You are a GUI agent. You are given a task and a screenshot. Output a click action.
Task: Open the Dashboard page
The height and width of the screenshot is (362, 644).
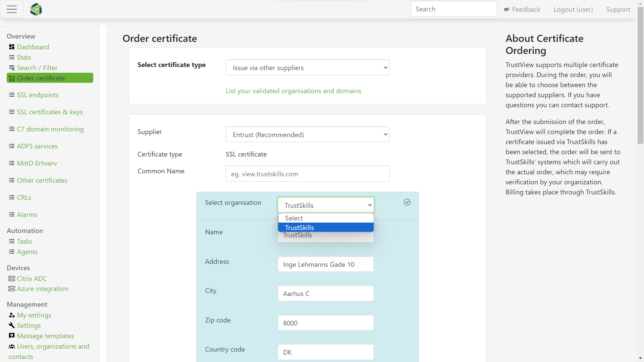click(33, 47)
